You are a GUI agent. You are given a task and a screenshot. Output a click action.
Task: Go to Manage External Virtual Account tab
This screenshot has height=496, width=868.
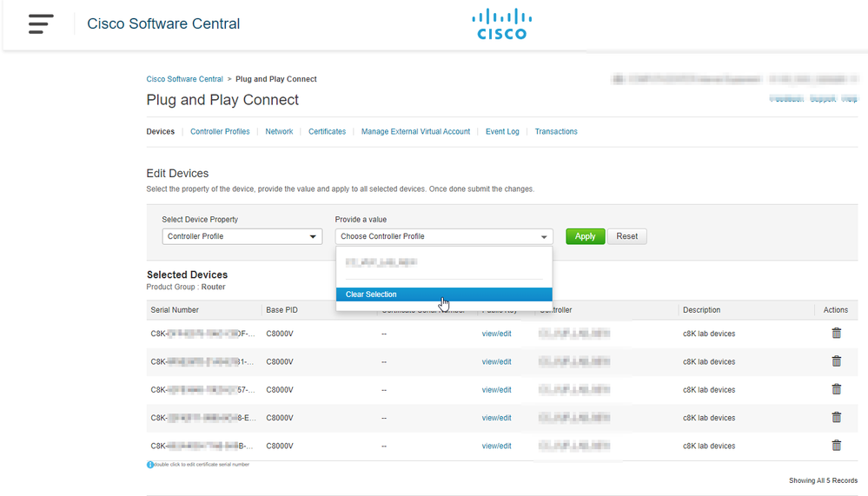coord(415,132)
